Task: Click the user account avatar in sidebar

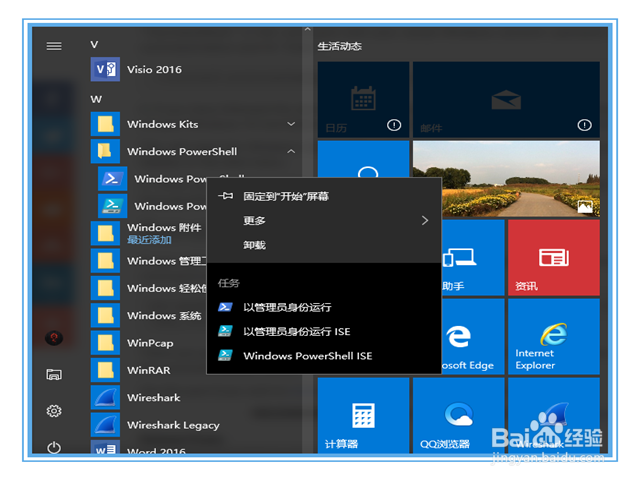Action: [54, 338]
